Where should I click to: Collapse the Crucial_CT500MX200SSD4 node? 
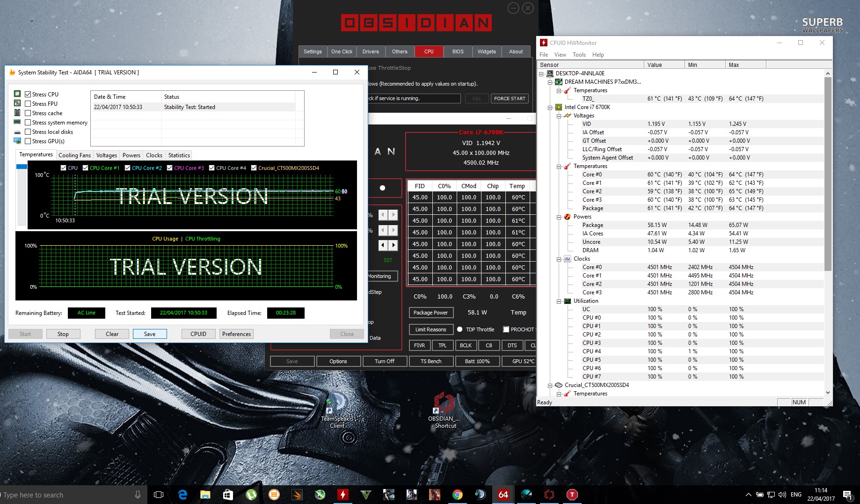pyautogui.click(x=550, y=385)
